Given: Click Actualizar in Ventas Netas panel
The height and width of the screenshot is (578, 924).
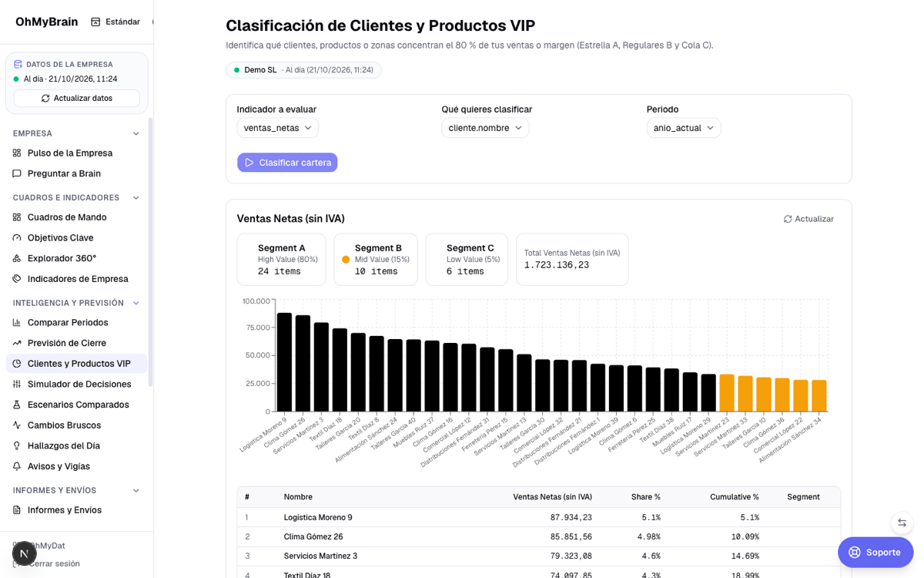Looking at the screenshot, I should coord(808,219).
